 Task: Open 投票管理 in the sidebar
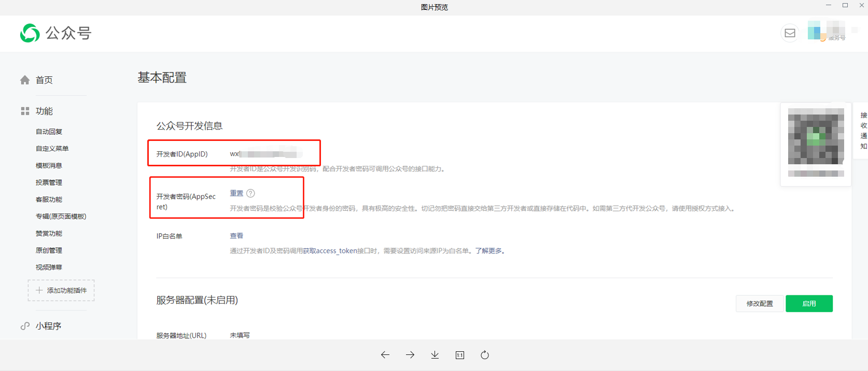tap(49, 182)
